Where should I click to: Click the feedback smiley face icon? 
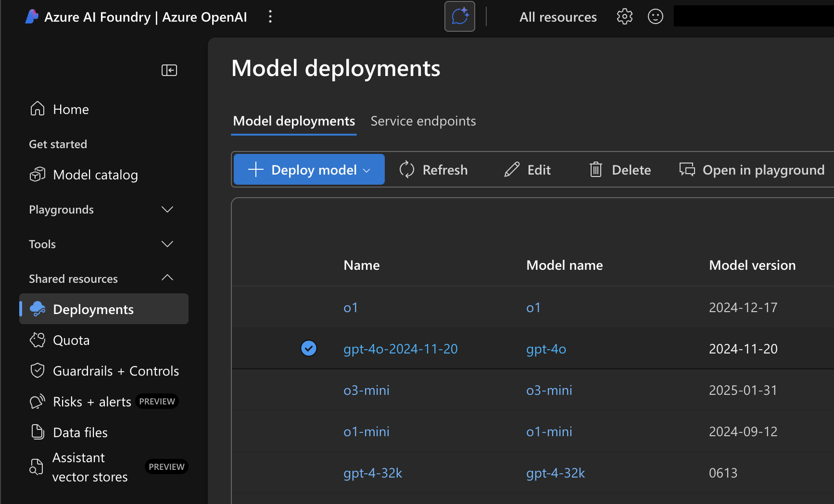click(x=655, y=17)
